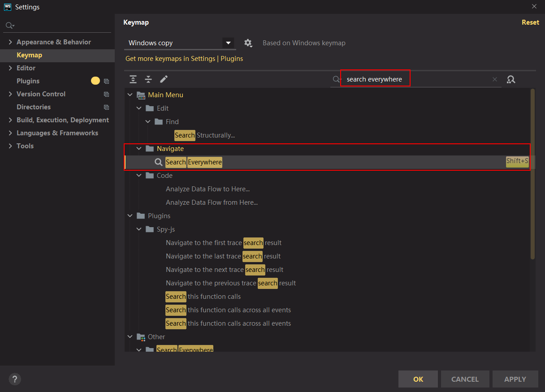Click the Collapse All icon in keymap toolbar
Viewport: 545px width, 392px height.
coord(148,79)
